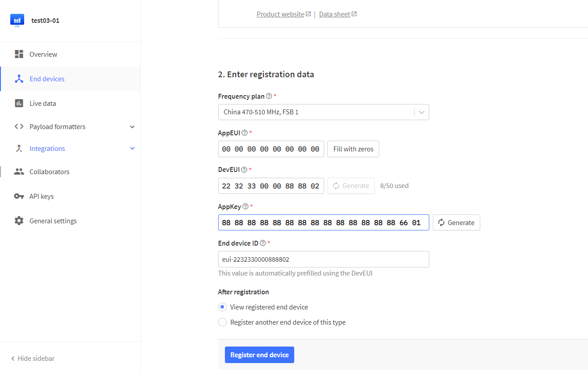Select View registered end device option
The width and height of the screenshot is (588, 372).
(223, 307)
